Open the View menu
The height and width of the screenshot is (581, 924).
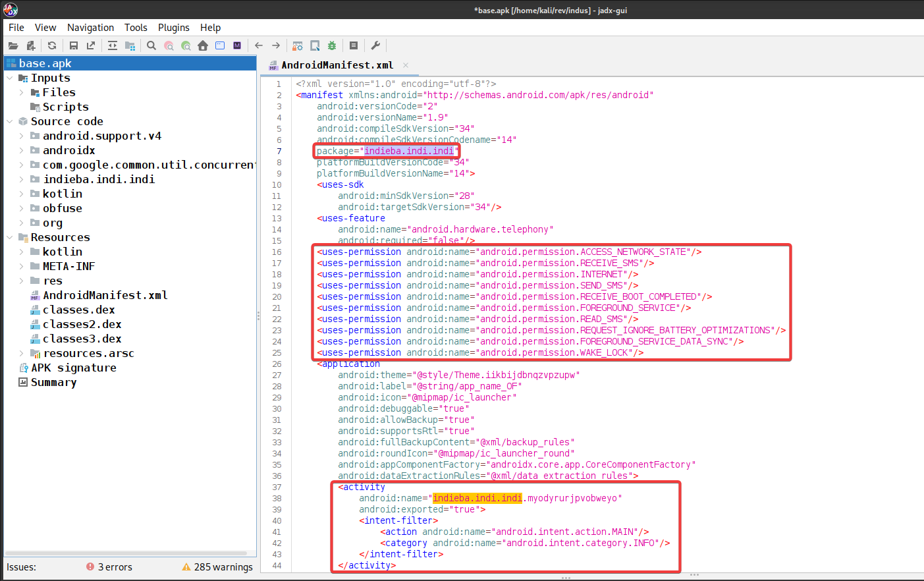pyautogui.click(x=45, y=28)
